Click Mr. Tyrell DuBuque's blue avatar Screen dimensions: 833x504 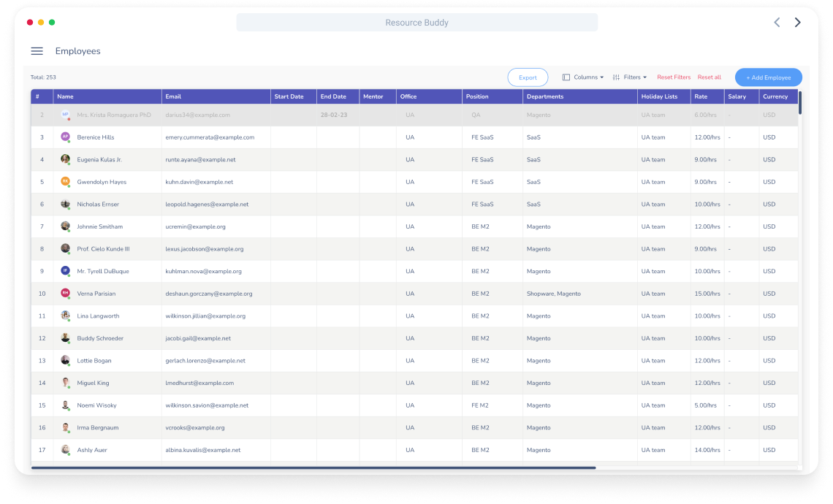pyautogui.click(x=65, y=271)
